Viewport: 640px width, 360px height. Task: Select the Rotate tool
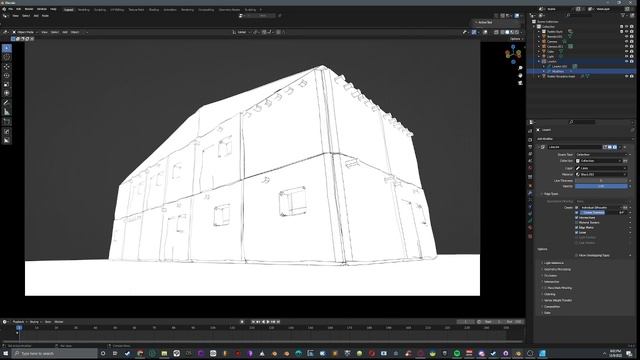tap(7, 76)
